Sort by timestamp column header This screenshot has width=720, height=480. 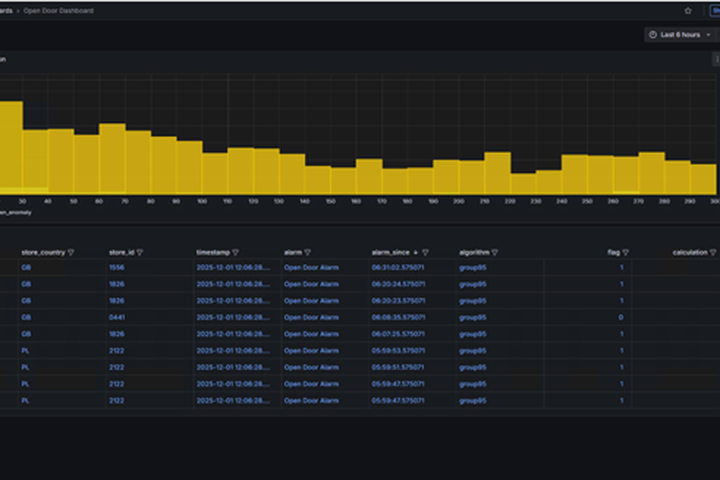(213, 253)
